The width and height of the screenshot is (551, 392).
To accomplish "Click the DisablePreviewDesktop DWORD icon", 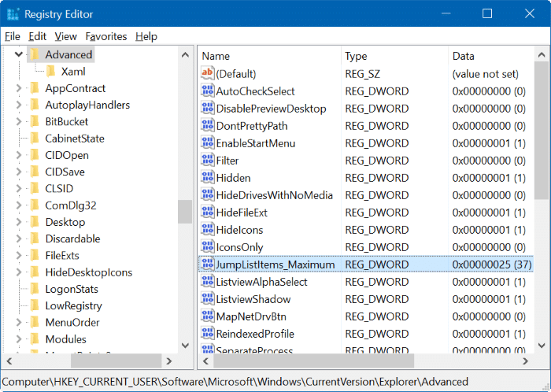I will pos(207,108).
